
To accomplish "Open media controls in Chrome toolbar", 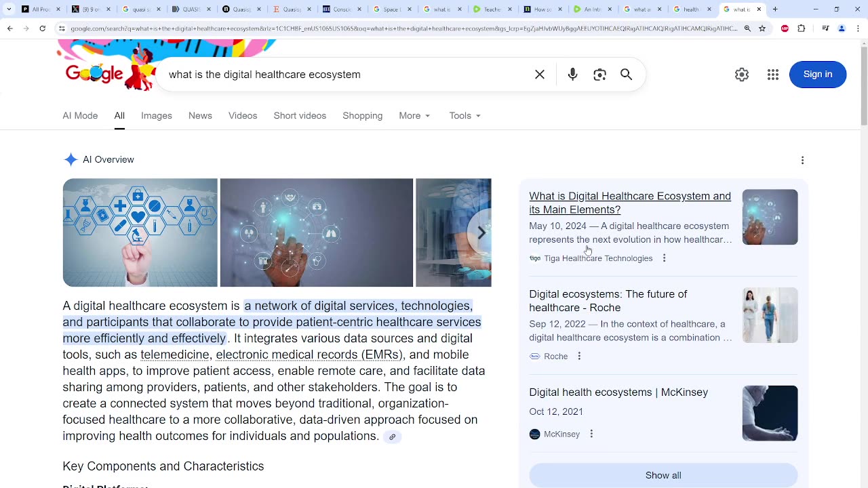I will pos(825,28).
